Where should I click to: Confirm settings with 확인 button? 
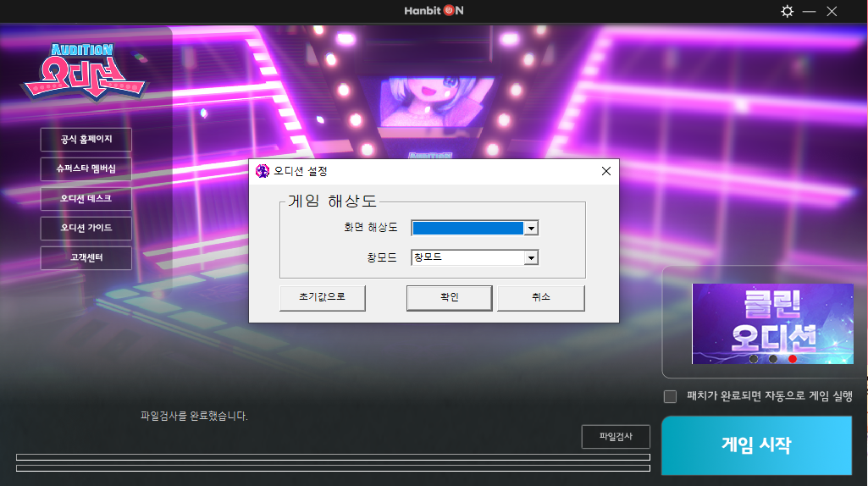[449, 298]
